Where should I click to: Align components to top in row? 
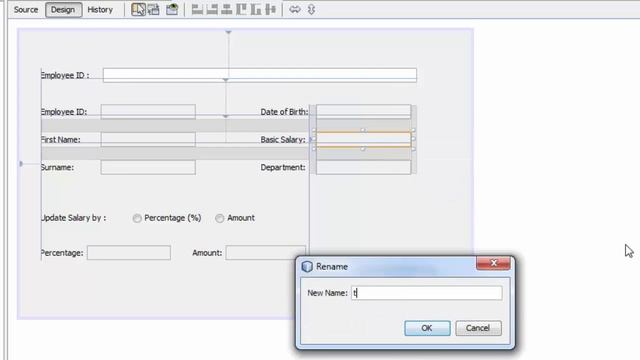click(241, 9)
